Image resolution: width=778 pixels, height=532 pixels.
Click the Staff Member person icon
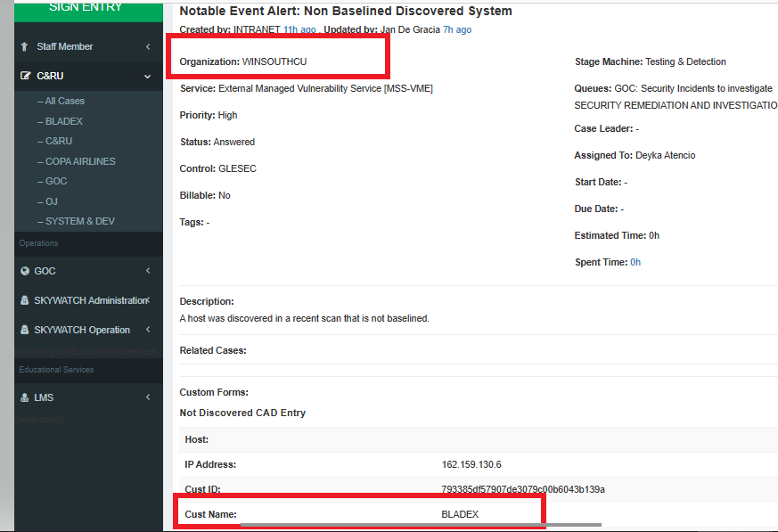click(x=24, y=46)
